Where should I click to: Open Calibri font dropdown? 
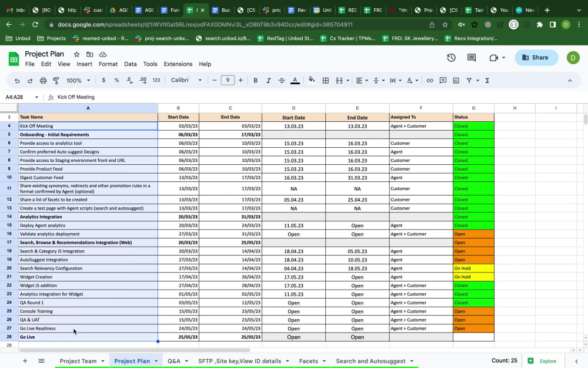tap(186, 80)
